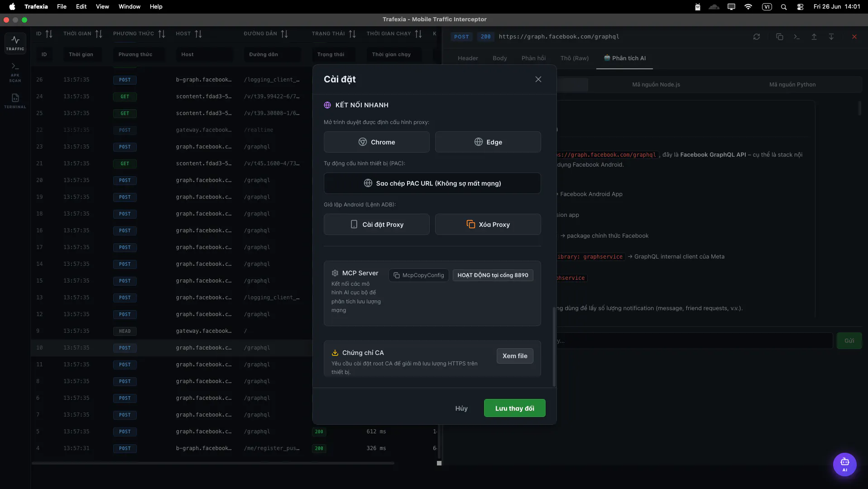Open the Edit menu

(x=81, y=7)
